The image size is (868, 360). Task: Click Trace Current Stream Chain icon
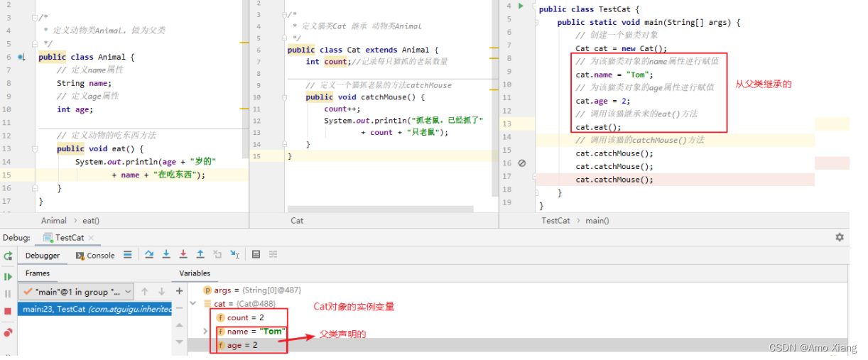273,254
